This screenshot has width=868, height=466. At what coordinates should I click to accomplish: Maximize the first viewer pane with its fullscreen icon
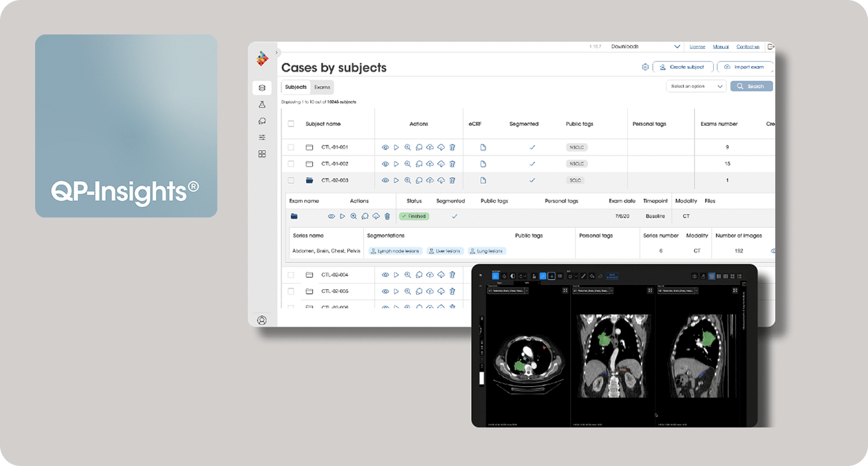[x=565, y=290]
